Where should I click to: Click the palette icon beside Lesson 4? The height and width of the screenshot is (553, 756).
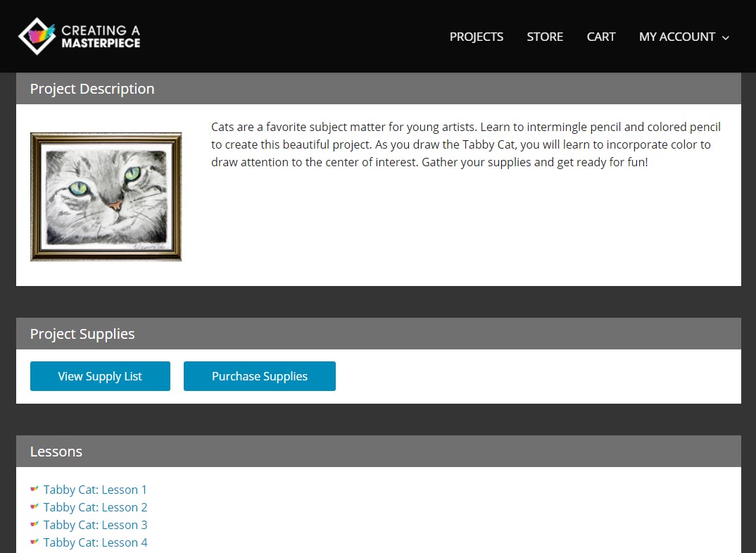click(34, 542)
